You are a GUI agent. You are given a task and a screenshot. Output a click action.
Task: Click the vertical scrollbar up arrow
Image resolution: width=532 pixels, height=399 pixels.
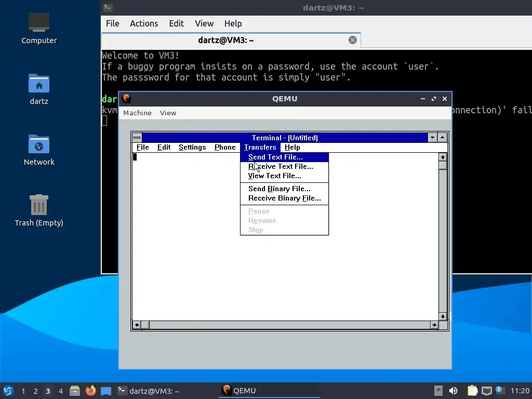point(443,157)
